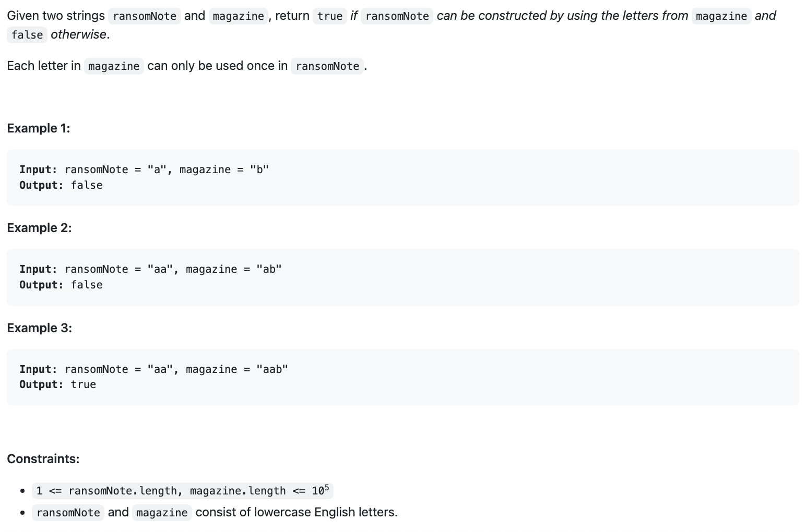Click the Example 2 input line
Image resolution: width=806 pixels, height=532 pixels.
click(150, 269)
